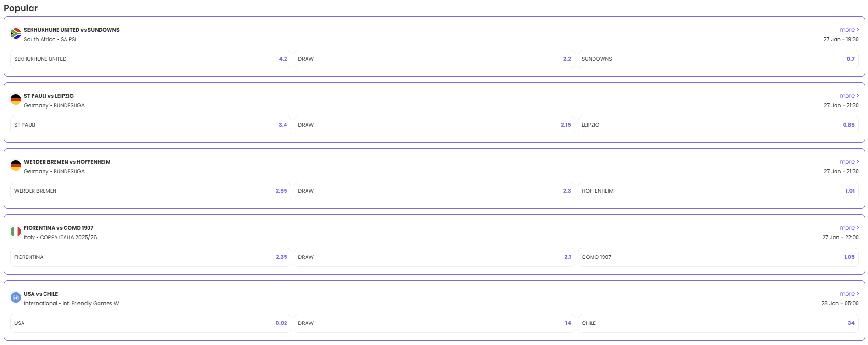Click South Africa flag icon for Sekhukhune match
This screenshot has height=345, width=868.
tap(16, 33)
